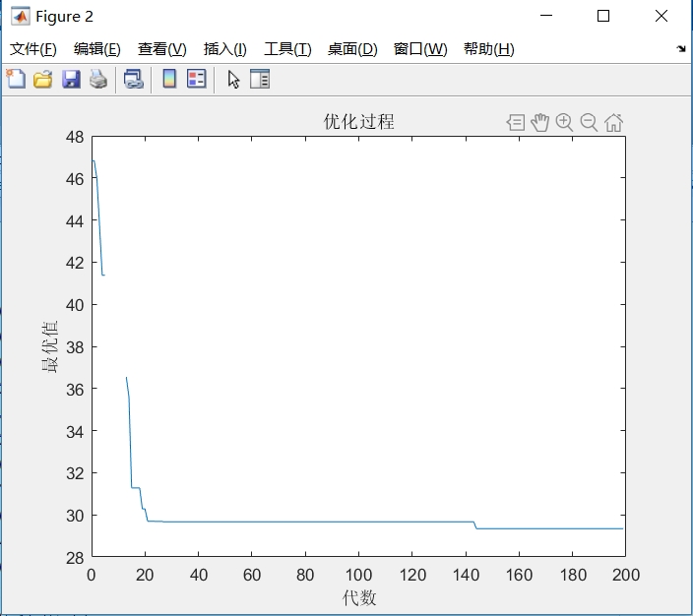Print the figure using the printer icon
Image resolution: width=693 pixels, height=616 pixels.
pos(98,80)
